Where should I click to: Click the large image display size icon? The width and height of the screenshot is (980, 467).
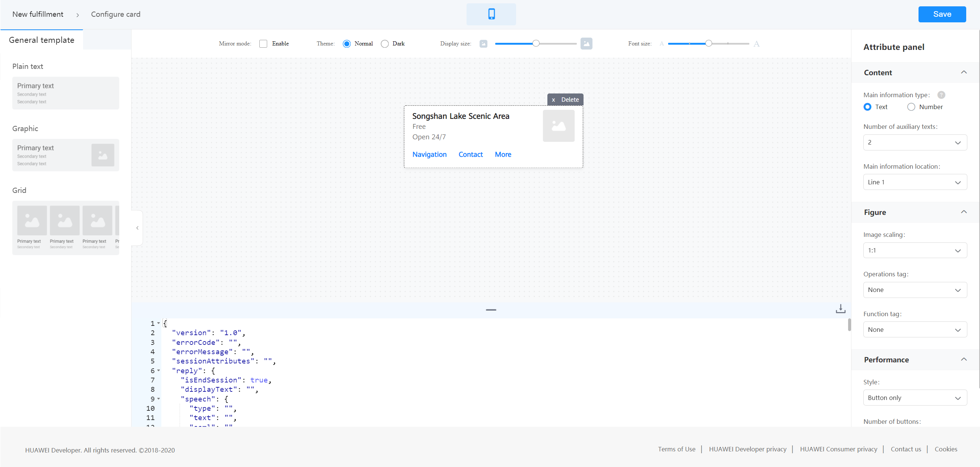(586, 44)
